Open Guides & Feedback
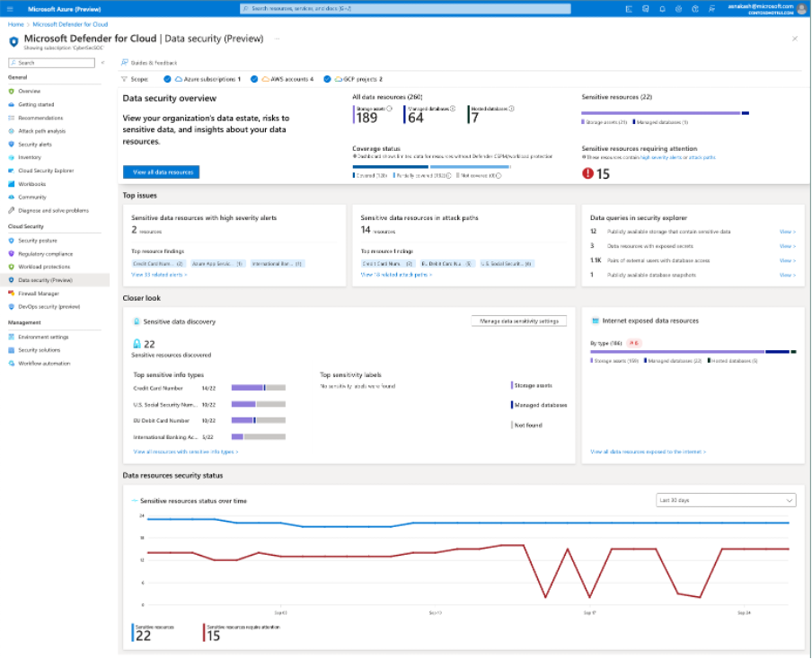Viewport: 812px width, 659px height. (x=153, y=64)
